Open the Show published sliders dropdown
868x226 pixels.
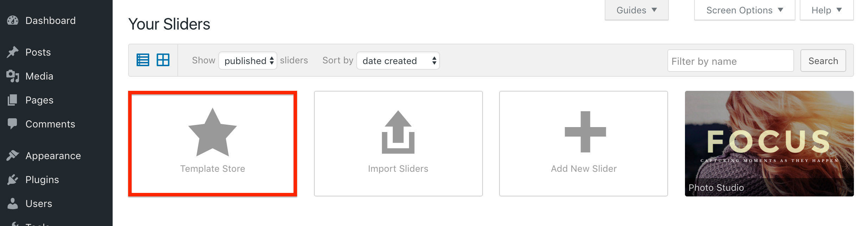[x=248, y=61]
